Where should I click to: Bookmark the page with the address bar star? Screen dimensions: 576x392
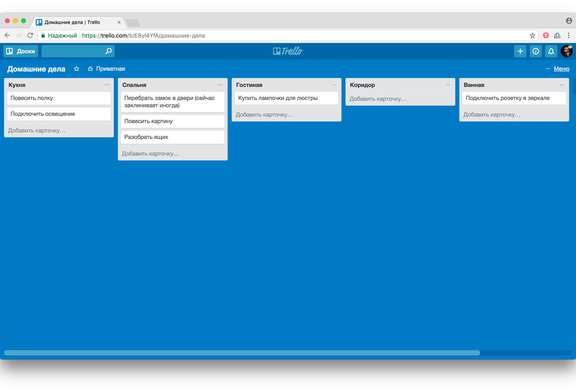click(x=532, y=35)
